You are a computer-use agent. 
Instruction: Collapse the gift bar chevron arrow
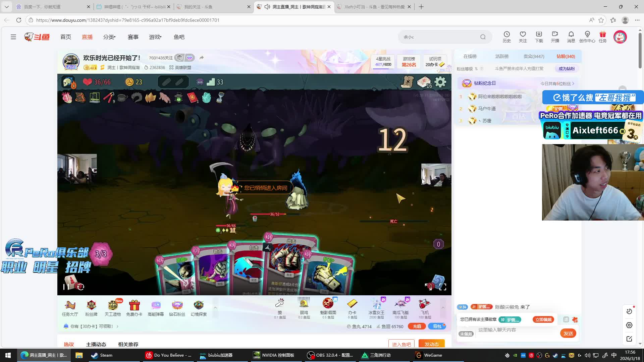[x=443, y=308]
